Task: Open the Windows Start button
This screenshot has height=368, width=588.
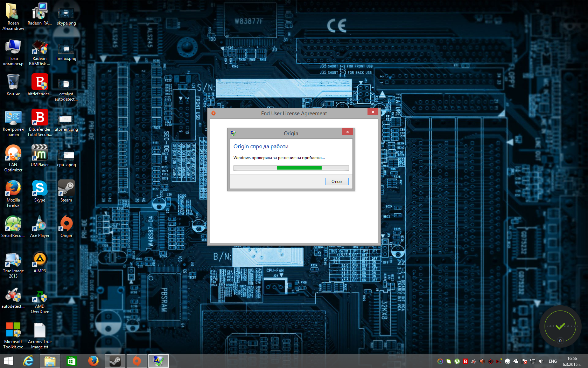Action: tap(8, 361)
